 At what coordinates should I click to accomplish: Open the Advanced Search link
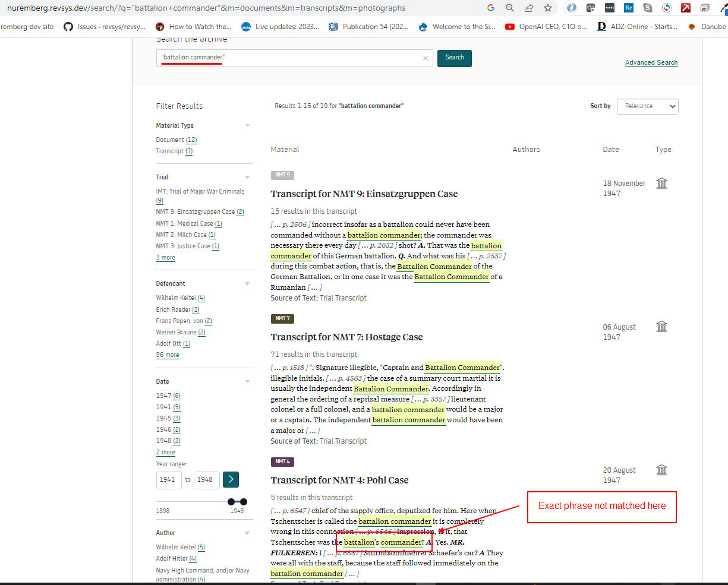pyautogui.click(x=651, y=62)
